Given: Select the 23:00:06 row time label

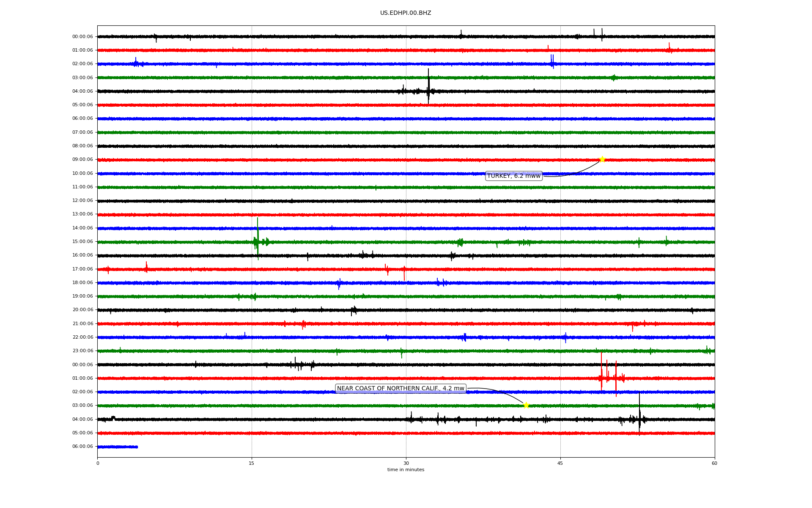Looking at the screenshot, I should pos(82,351).
